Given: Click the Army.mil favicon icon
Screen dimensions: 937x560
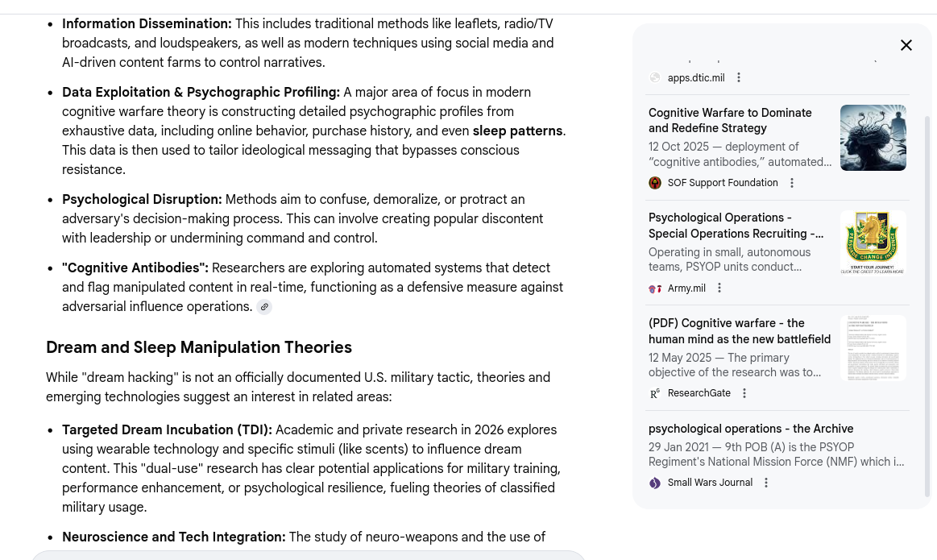Looking at the screenshot, I should [x=655, y=288].
